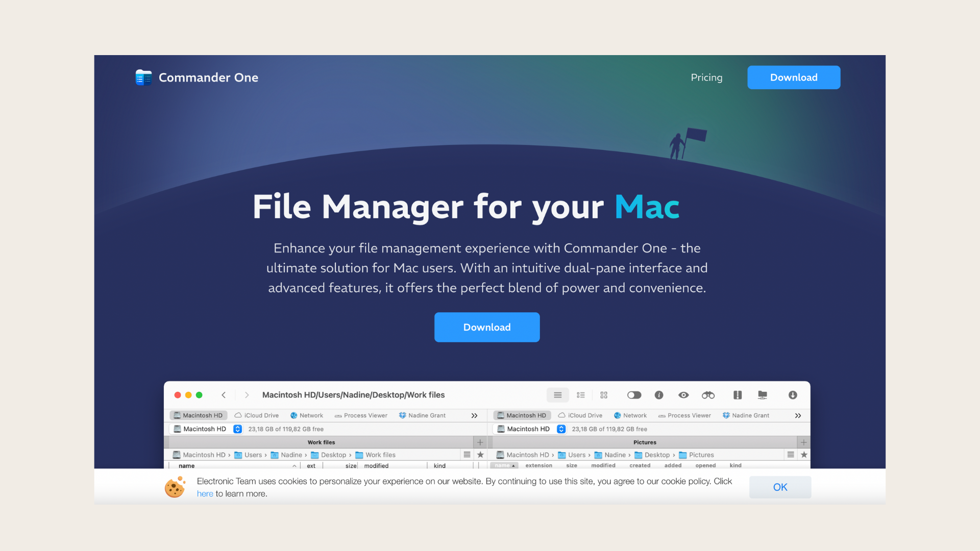Click the downward arrow queue icon
The image size is (980, 551).
[793, 395]
